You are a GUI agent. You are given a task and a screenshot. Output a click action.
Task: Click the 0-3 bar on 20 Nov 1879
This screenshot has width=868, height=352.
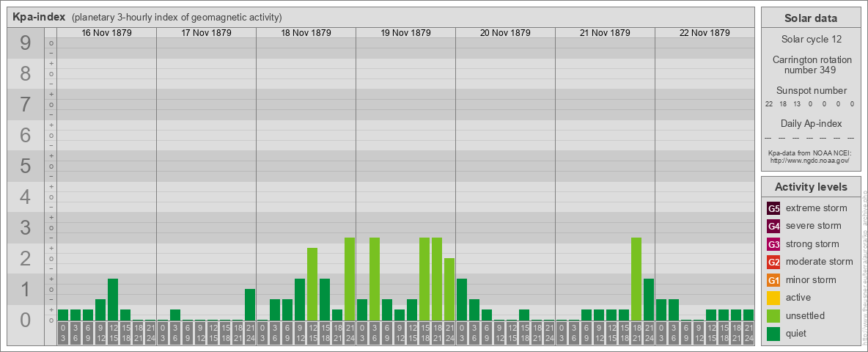pos(462,299)
